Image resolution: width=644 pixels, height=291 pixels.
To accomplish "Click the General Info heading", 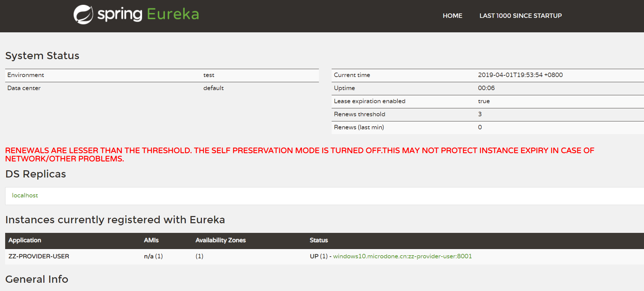I will tap(37, 279).
